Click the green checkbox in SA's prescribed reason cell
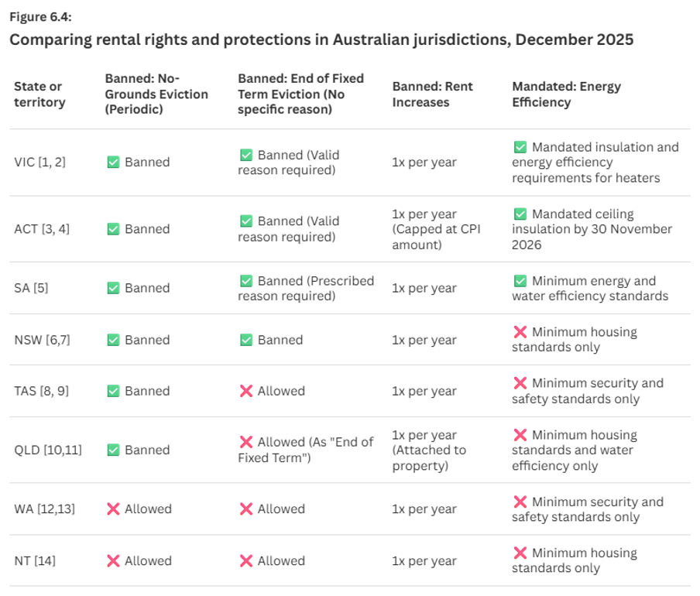The image size is (700, 596). 246,281
